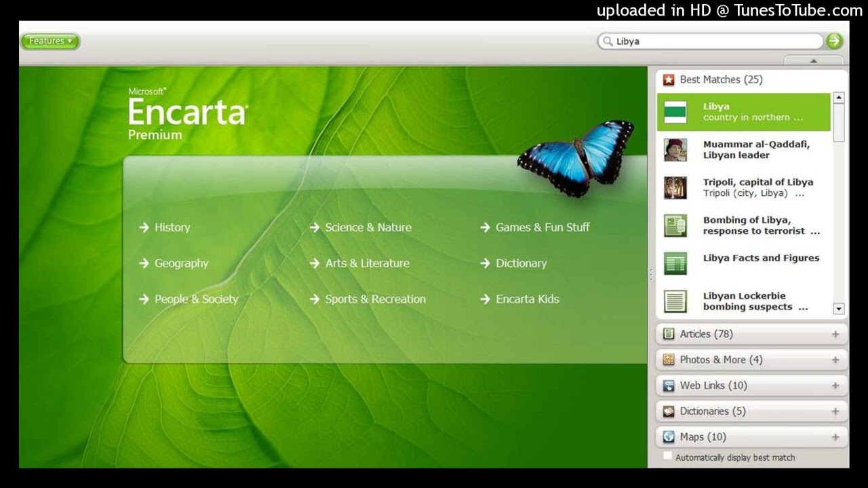Open the Science & Nature category
868x488 pixels.
point(368,228)
